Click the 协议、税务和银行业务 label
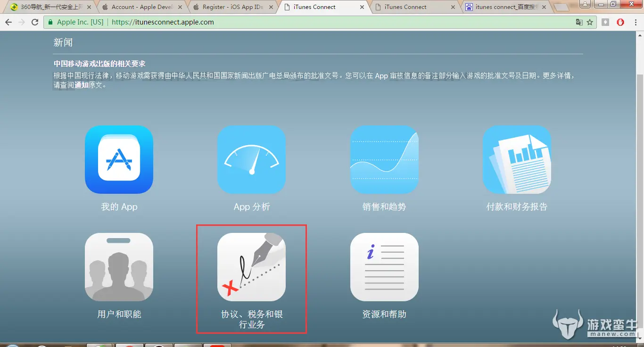 click(252, 319)
